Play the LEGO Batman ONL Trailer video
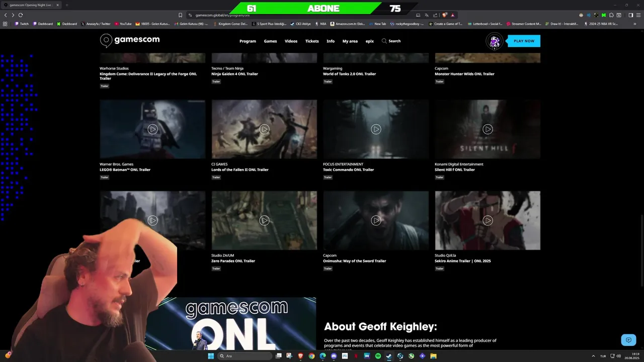 point(152,129)
